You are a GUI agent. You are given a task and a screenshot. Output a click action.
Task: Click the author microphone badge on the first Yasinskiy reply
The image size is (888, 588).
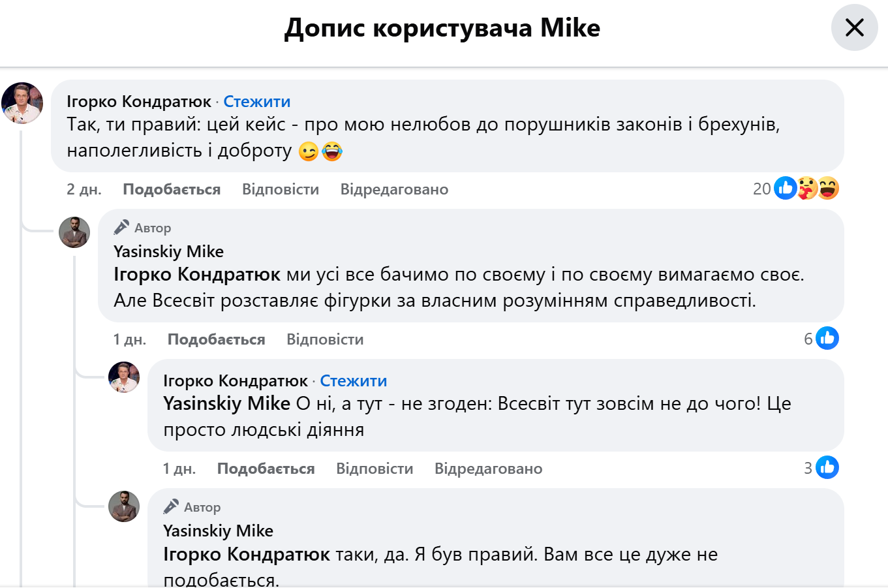(x=121, y=227)
